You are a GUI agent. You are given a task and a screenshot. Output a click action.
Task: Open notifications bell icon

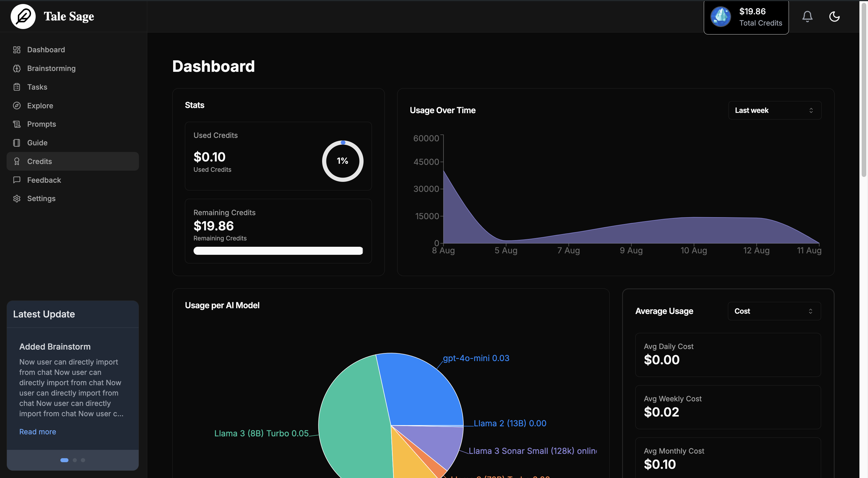click(807, 16)
